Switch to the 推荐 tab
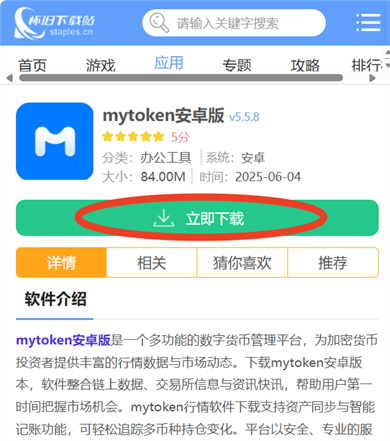 333,263
